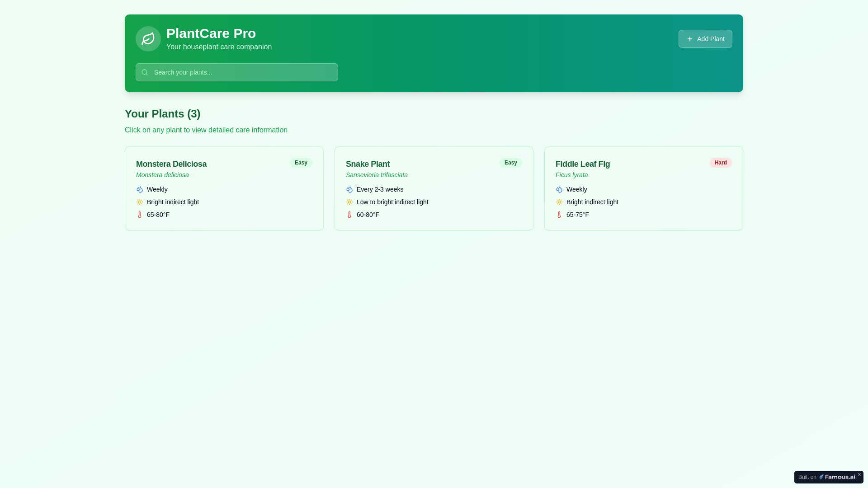Open the Monstera Deliciosa plant title

click(171, 164)
